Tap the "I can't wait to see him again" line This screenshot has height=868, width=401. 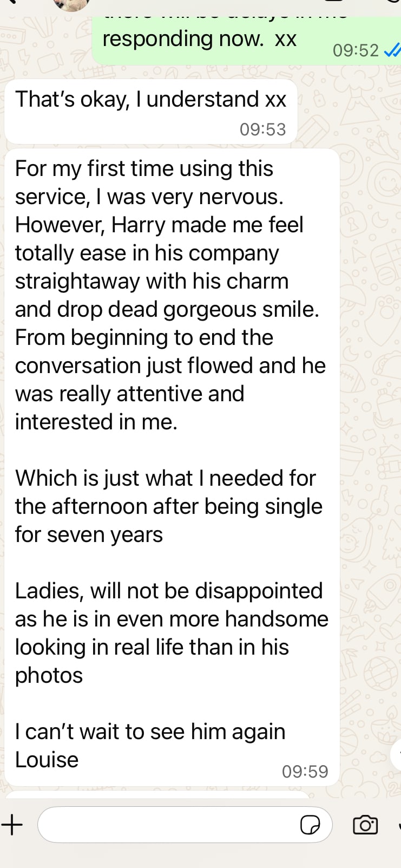click(150, 732)
